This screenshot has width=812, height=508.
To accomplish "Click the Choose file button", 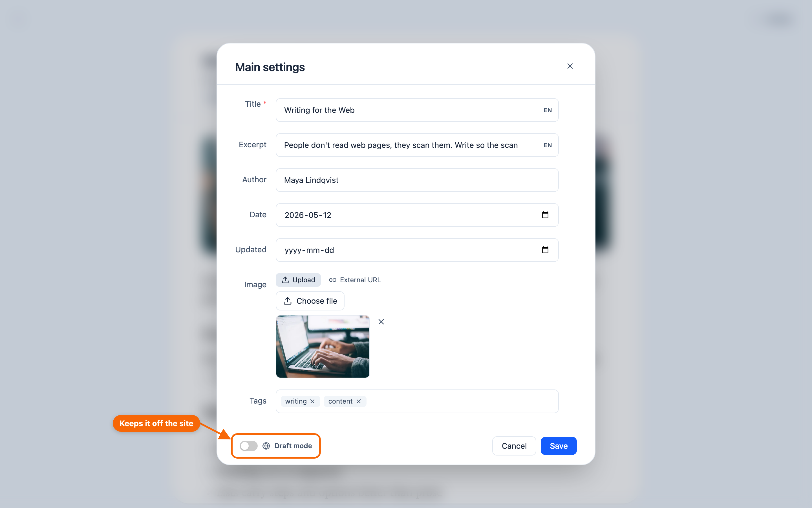I will [x=310, y=301].
